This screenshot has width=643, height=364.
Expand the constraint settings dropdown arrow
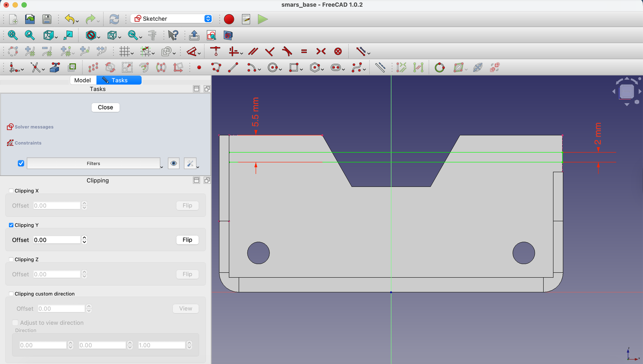tap(198, 167)
